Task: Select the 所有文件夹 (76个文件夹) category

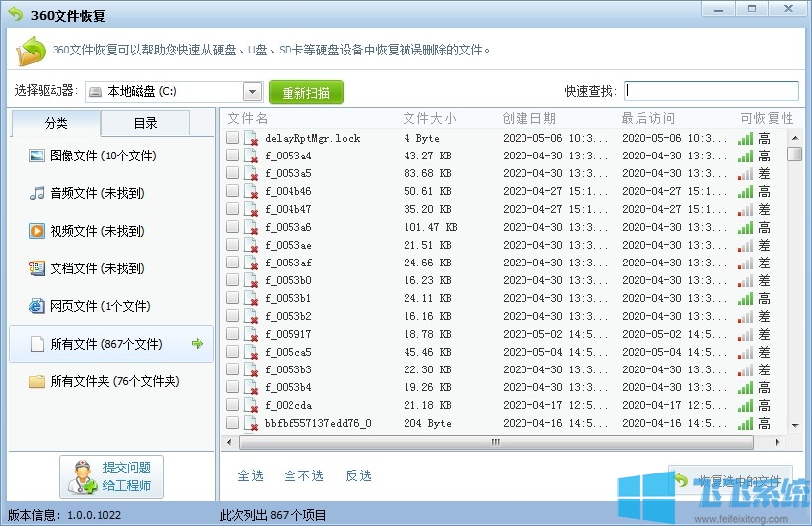Action: click(x=111, y=381)
